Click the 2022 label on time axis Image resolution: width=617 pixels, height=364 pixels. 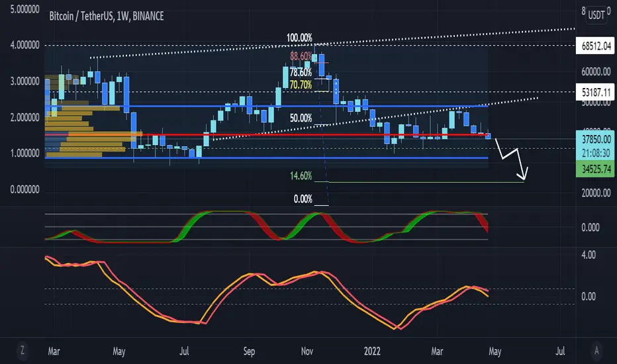pyautogui.click(x=372, y=351)
